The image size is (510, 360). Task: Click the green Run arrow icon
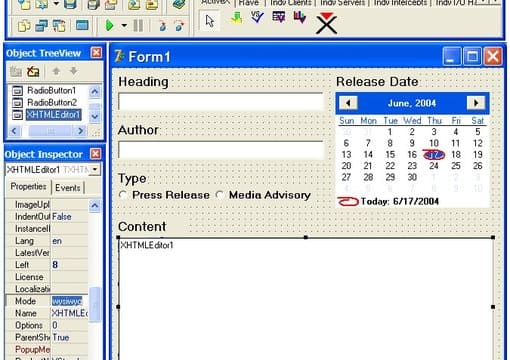[x=109, y=25]
